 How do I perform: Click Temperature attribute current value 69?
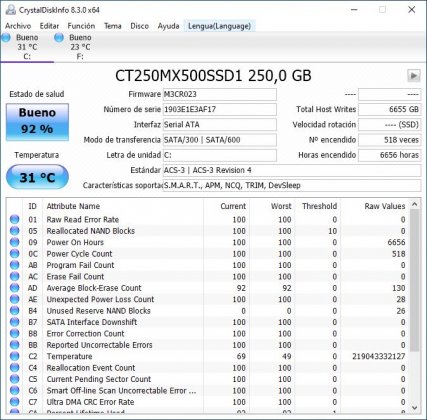coord(241,356)
